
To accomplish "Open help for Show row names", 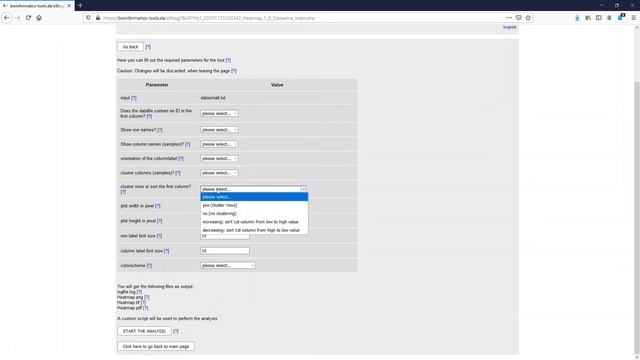I will pos(160,130).
